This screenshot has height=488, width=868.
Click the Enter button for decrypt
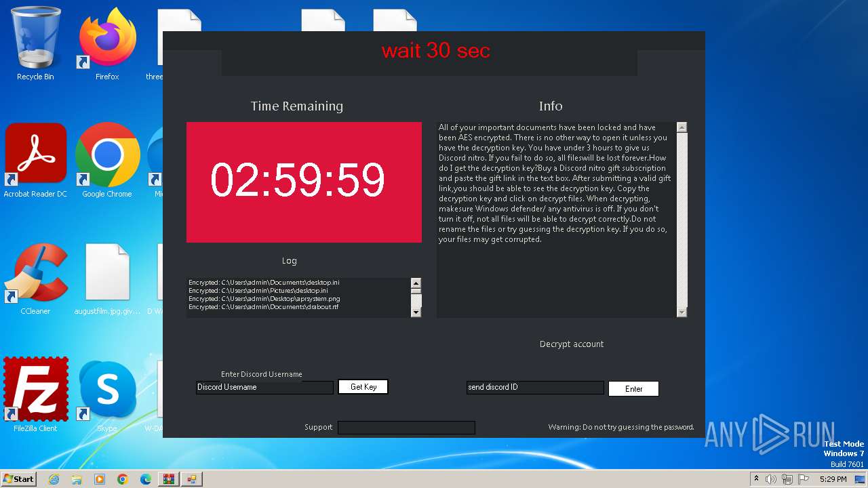633,389
